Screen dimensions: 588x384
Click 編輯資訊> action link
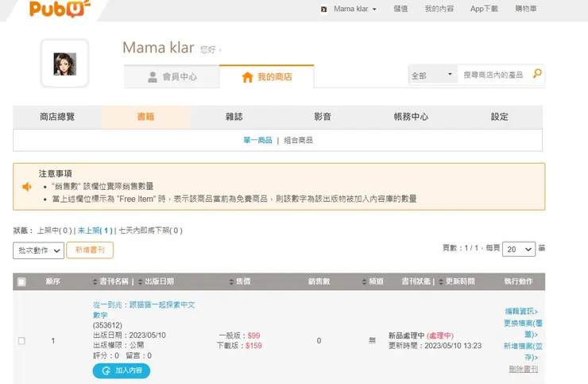pyautogui.click(x=521, y=311)
